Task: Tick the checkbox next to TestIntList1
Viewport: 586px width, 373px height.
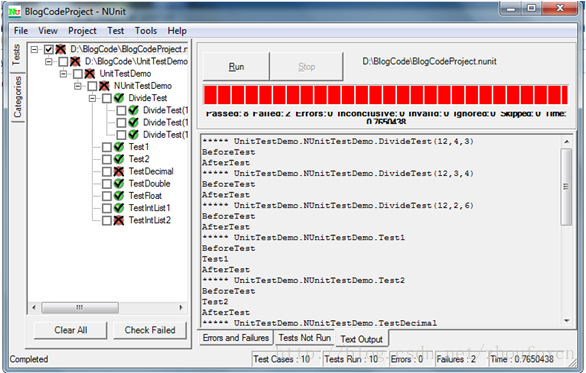Action: (107, 208)
